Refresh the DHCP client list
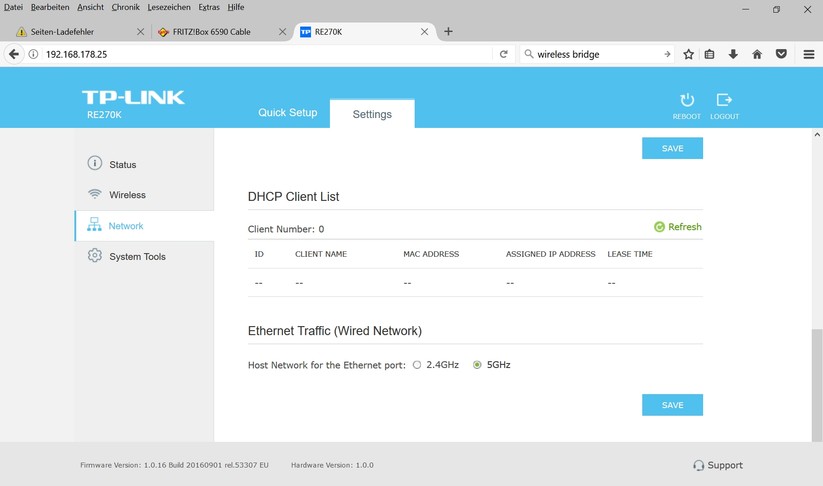The image size is (823, 486). [678, 227]
